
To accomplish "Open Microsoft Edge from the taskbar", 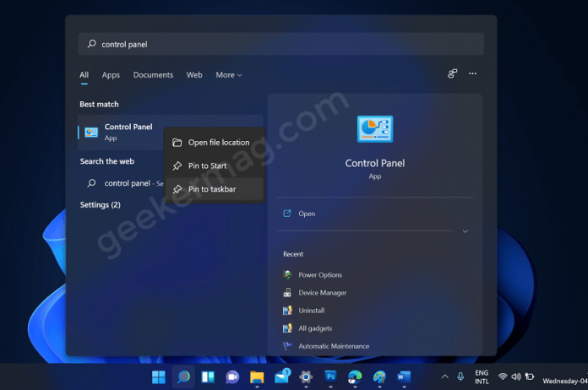I will 355,376.
